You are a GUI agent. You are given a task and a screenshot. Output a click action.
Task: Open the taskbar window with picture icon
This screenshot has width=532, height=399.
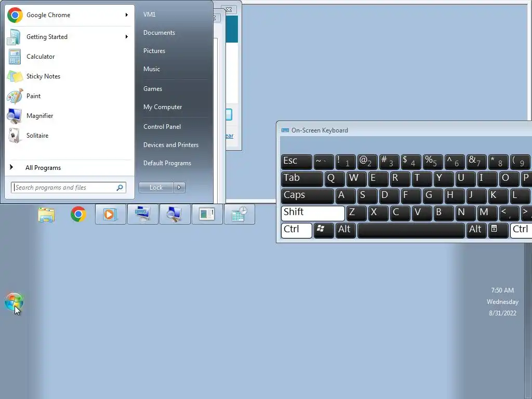[x=207, y=215]
